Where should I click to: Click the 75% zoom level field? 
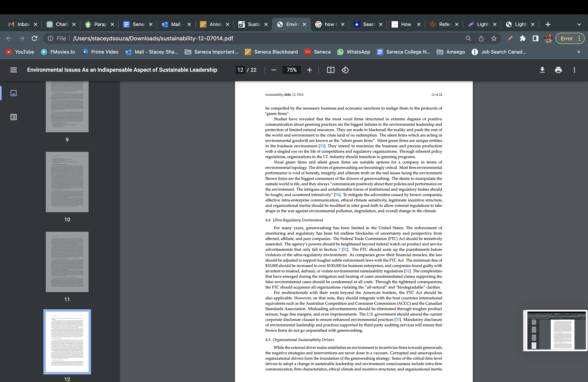[292, 70]
